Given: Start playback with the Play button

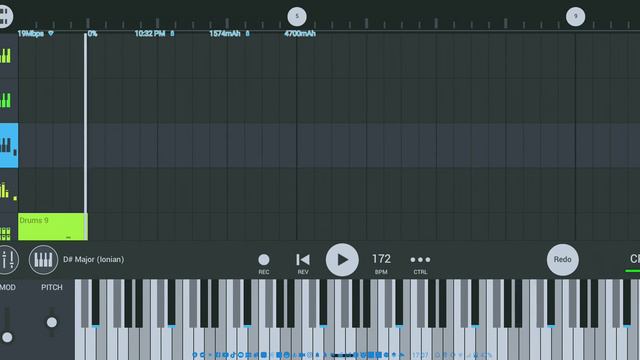Looking at the screenshot, I should [x=342, y=260].
